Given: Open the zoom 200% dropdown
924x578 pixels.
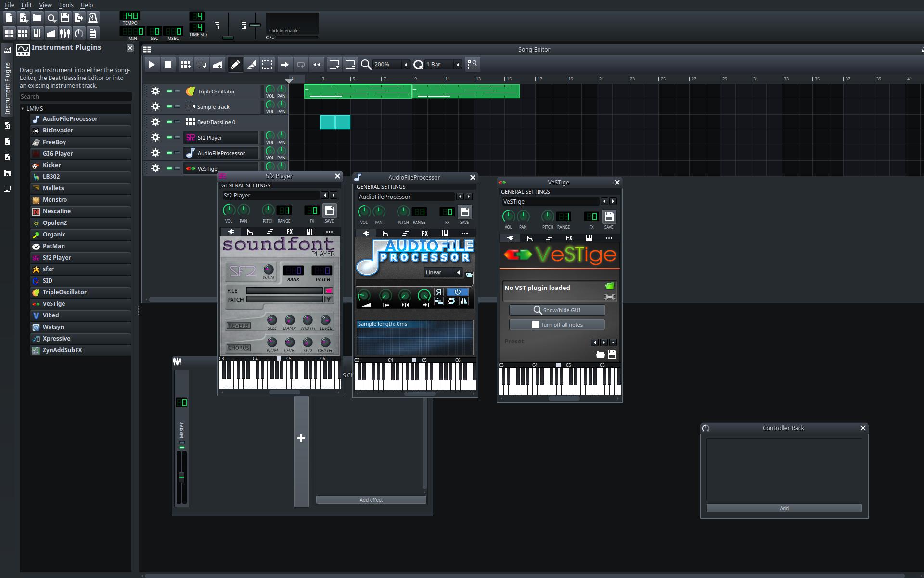Looking at the screenshot, I should pyautogui.click(x=406, y=65).
